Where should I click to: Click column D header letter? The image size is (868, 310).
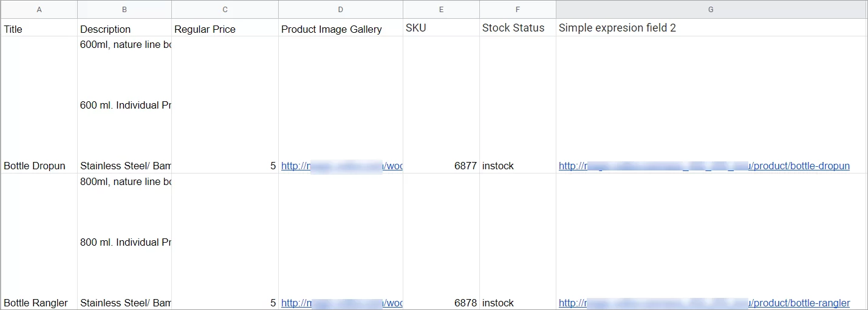[340, 10]
